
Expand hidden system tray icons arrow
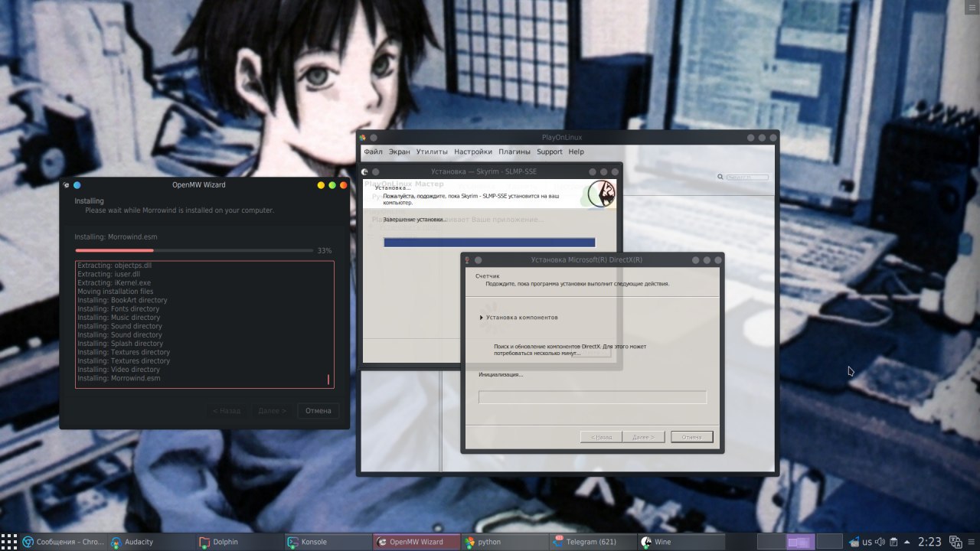(907, 542)
